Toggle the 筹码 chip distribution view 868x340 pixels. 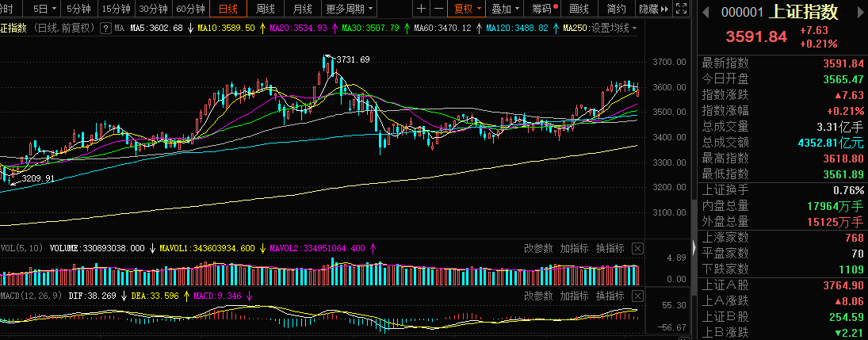[x=542, y=10]
